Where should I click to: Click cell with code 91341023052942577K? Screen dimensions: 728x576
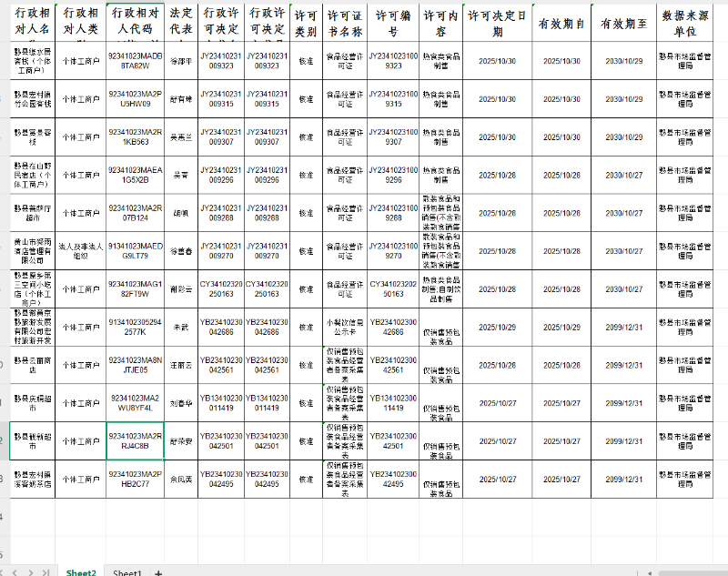pos(135,327)
